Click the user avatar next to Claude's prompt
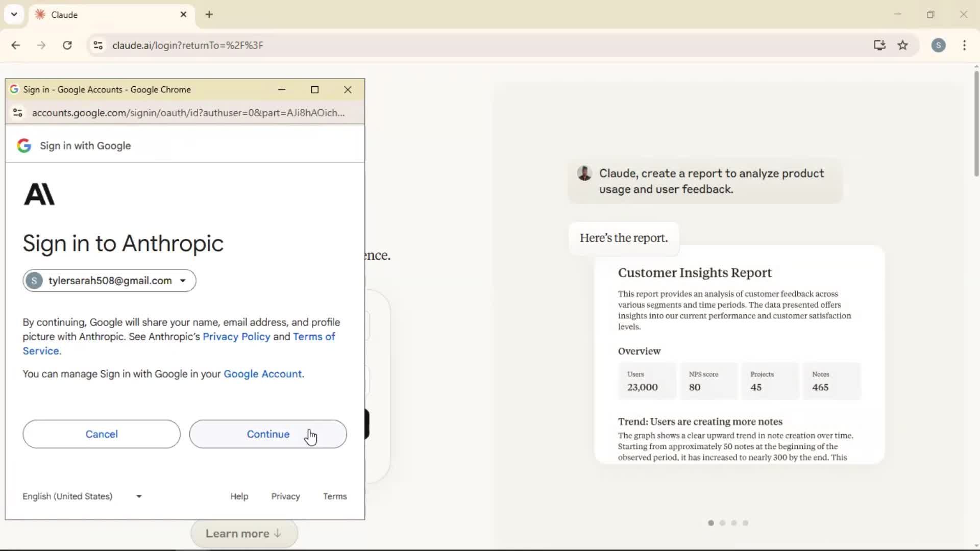This screenshot has height=551, width=980. [584, 173]
